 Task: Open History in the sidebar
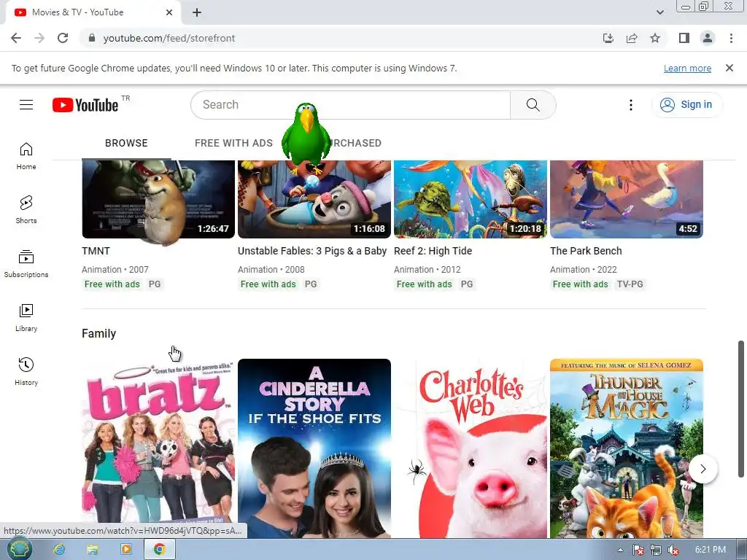pos(26,371)
